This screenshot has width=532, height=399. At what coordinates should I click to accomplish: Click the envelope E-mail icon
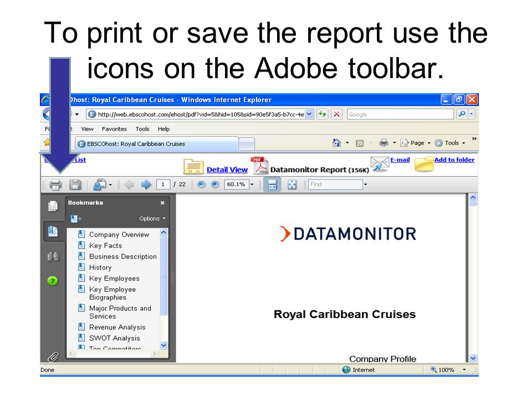click(x=380, y=164)
